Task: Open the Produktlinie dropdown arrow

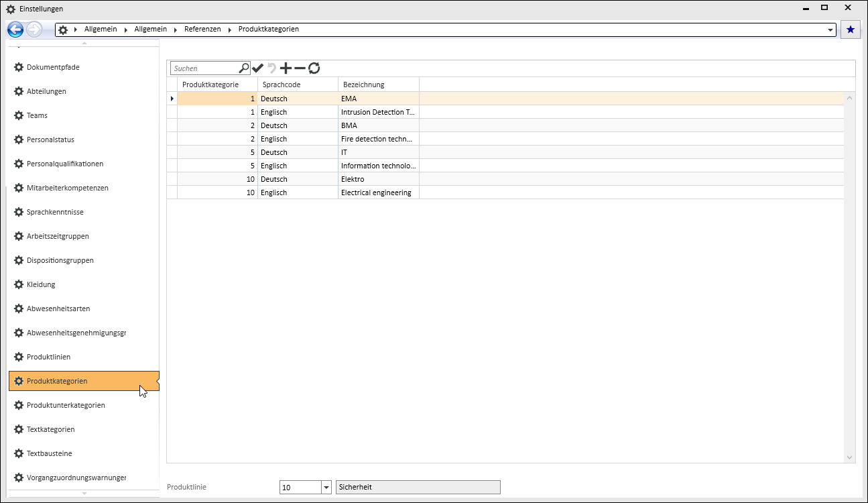Action: coord(326,488)
